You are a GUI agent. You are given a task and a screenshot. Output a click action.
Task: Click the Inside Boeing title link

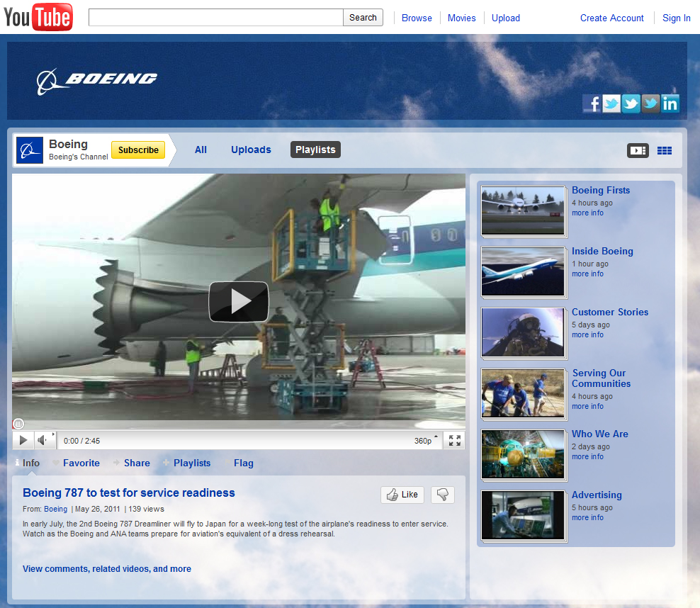[602, 252]
